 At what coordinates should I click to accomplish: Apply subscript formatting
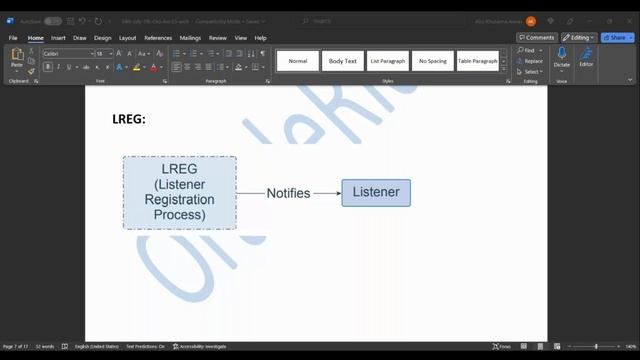(97, 67)
